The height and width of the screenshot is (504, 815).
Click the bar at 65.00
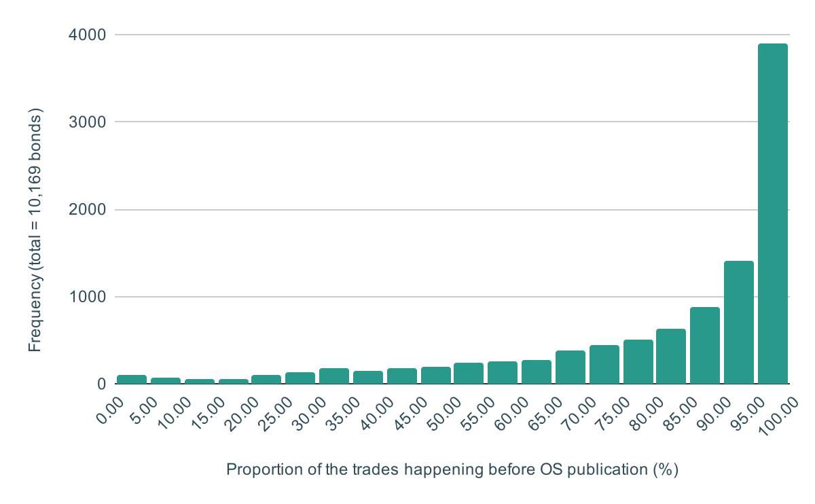click(570, 367)
